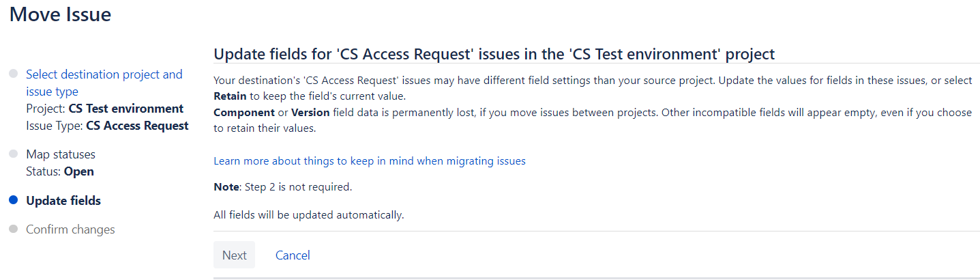
Task: Click the grey bullet beside Confirm changes
Action: click(14, 229)
